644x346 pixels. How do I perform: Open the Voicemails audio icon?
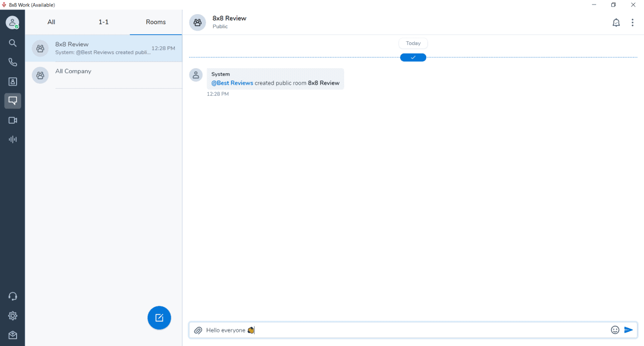point(13,139)
